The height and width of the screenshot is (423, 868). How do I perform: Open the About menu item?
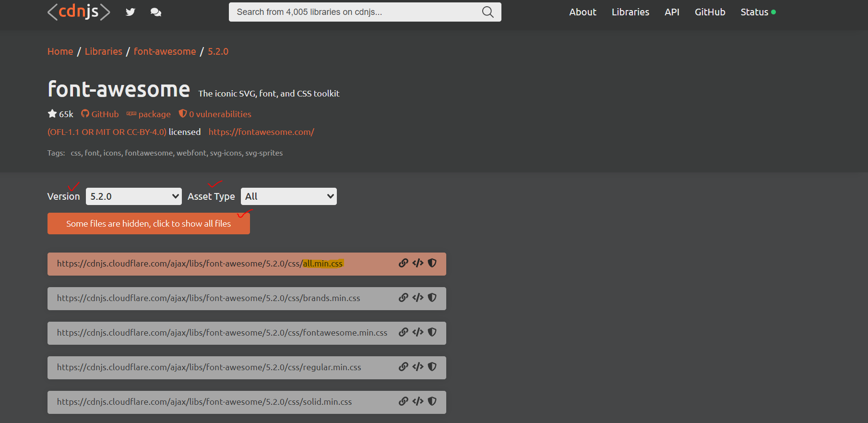(583, 12)
